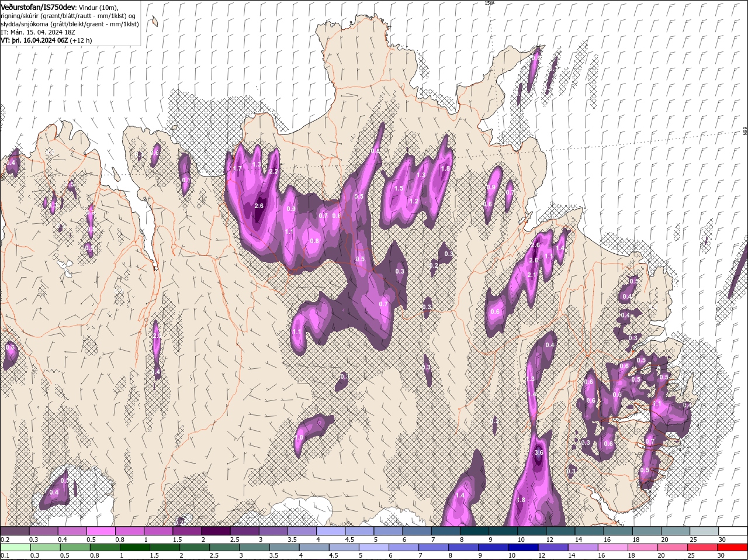Click the violet swatch between 12 and 14, lower legend
This screenshot has height=560, width=748.
click(553, 548)
